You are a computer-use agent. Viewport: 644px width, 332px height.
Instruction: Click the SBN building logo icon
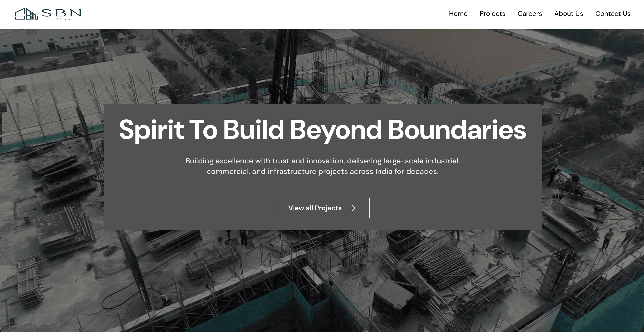click(x=26, y=14)
